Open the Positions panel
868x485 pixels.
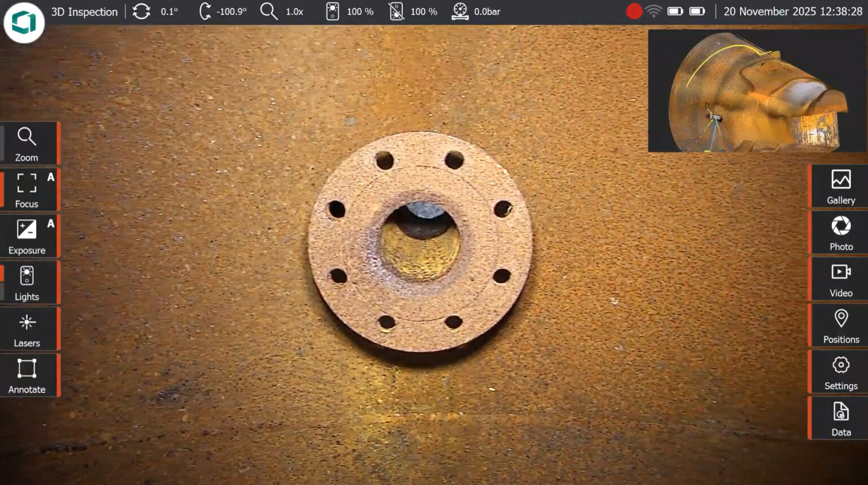839,325
